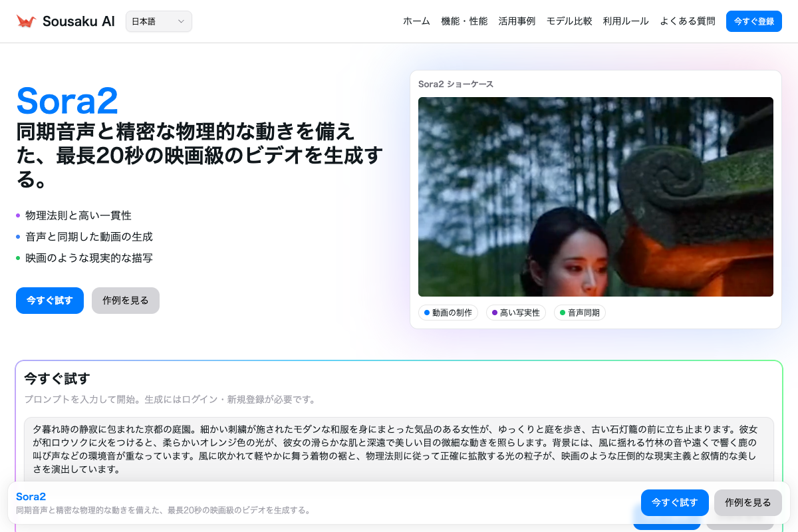Viewport: 798px width, 532px height.
Task: Click inside the prompt text area
Action: pos(399,449)
